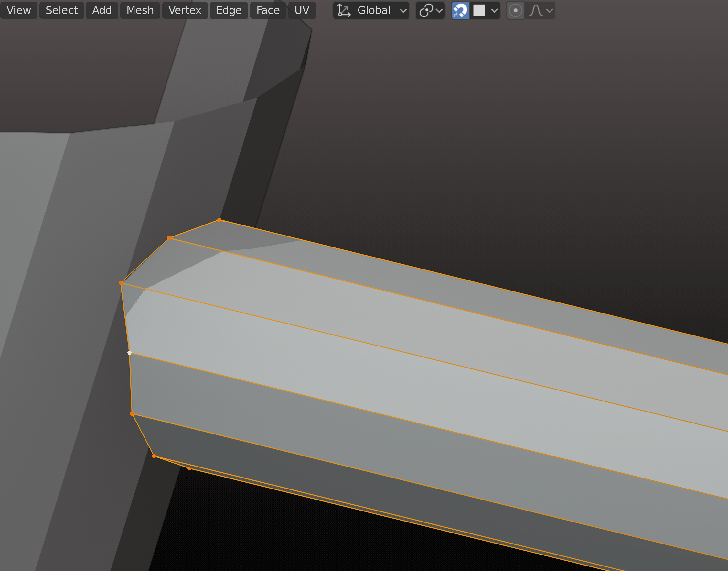
Task: Open the pivot point dropdown
Action: [430, 10]
